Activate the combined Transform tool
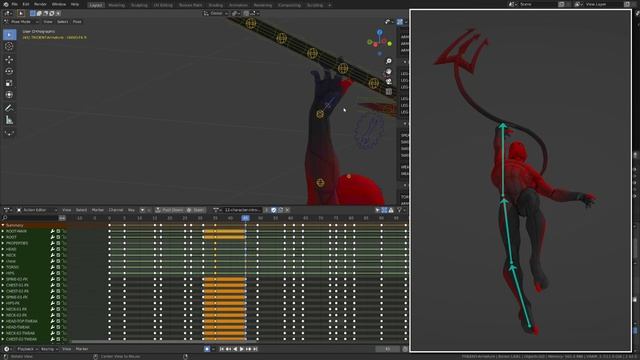This screenshot has height=360, width=640. 9,95
